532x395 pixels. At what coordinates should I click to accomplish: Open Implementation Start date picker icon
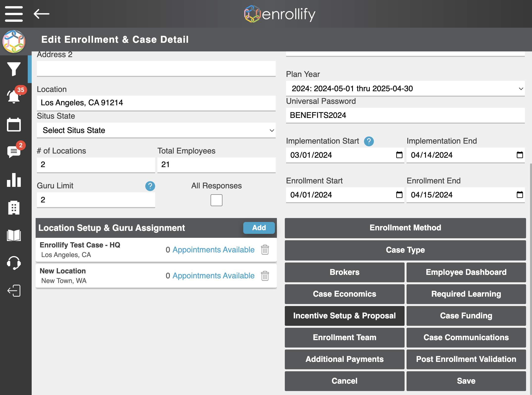[399, 155]
